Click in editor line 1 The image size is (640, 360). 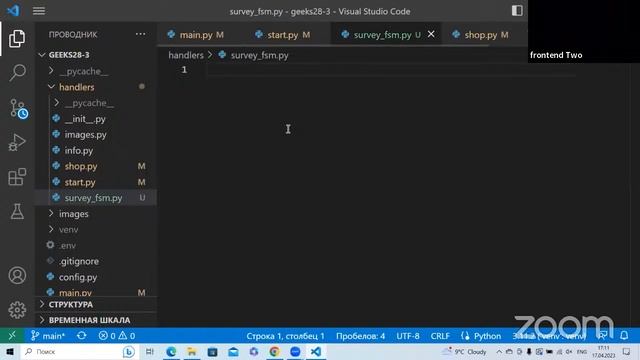coord(392,70)
